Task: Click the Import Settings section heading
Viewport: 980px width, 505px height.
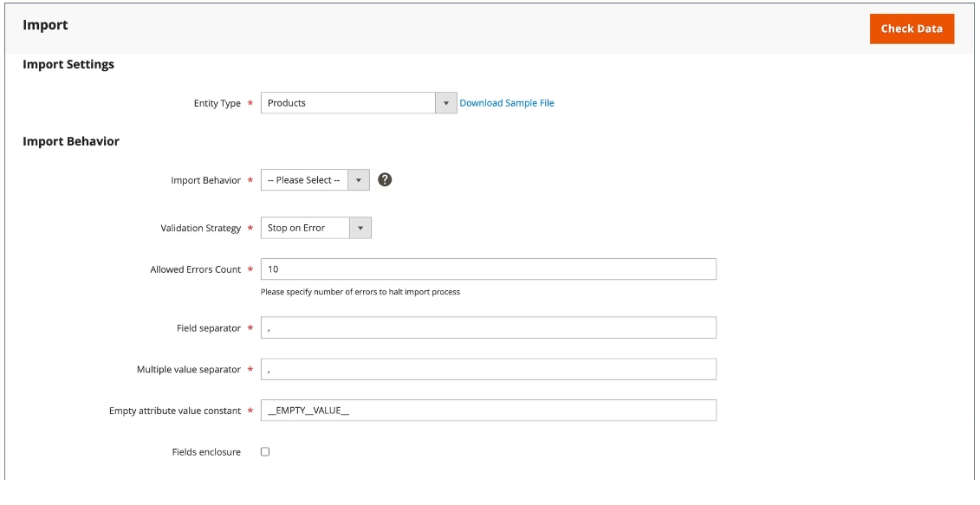Action: (68, 64)
